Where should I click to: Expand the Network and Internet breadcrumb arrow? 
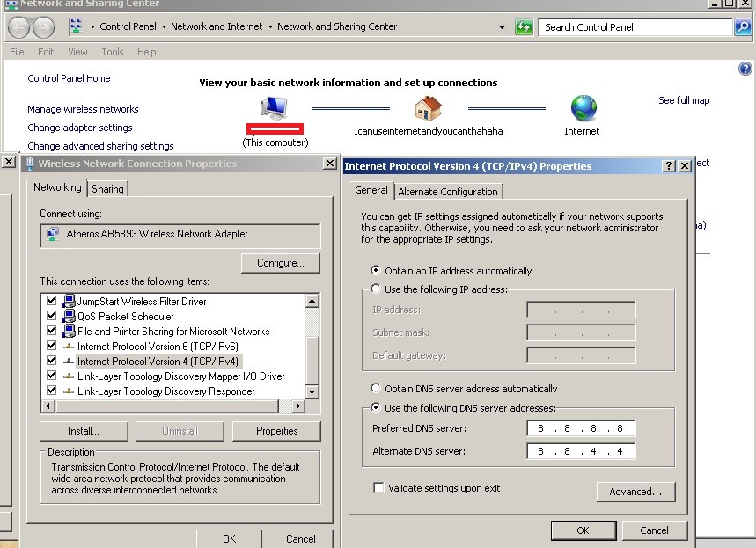tap(269, 27)
